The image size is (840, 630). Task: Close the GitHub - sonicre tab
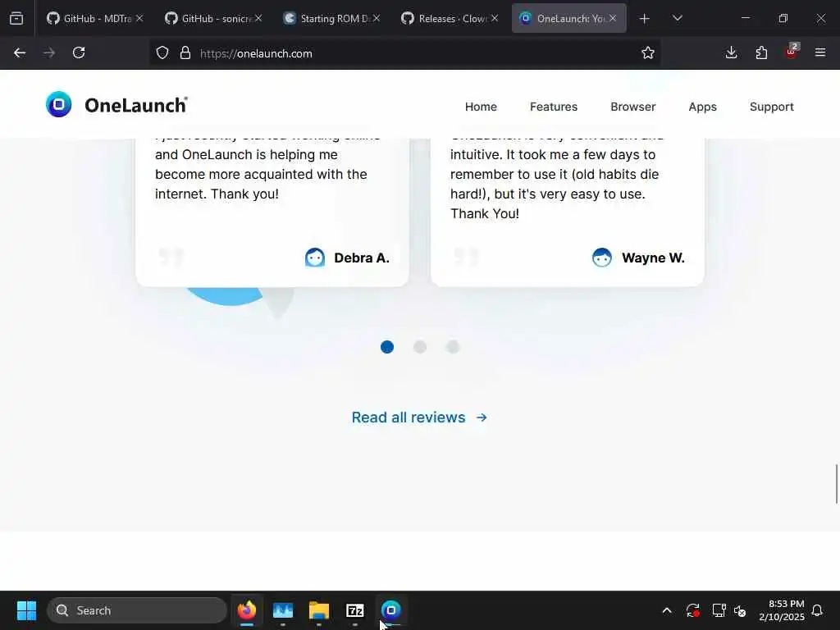click(x=258, y=18)
